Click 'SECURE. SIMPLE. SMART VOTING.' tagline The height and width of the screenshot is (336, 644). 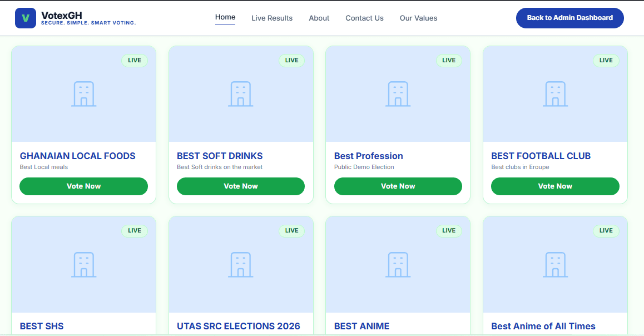88,23
